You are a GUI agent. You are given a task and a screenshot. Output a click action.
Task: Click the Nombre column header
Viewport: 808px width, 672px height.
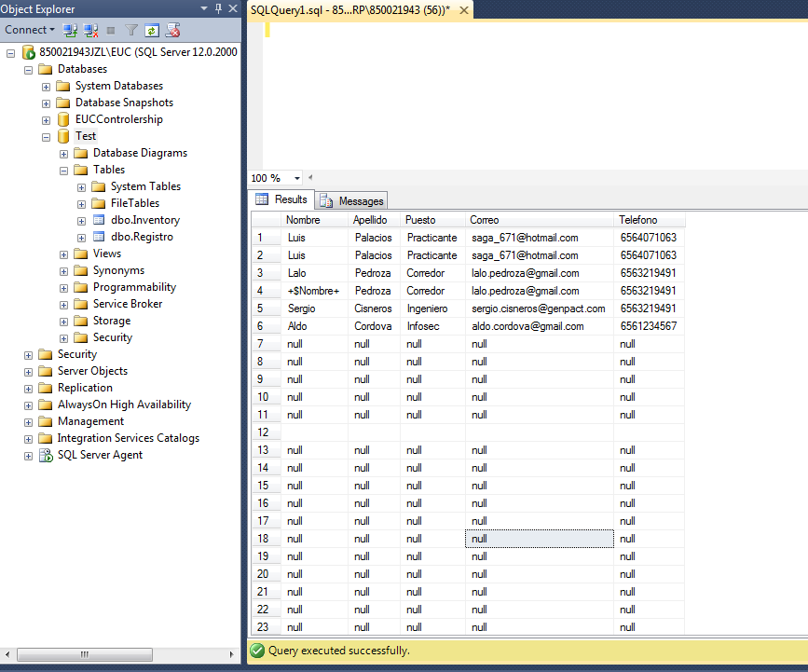[x=314, y=220]
